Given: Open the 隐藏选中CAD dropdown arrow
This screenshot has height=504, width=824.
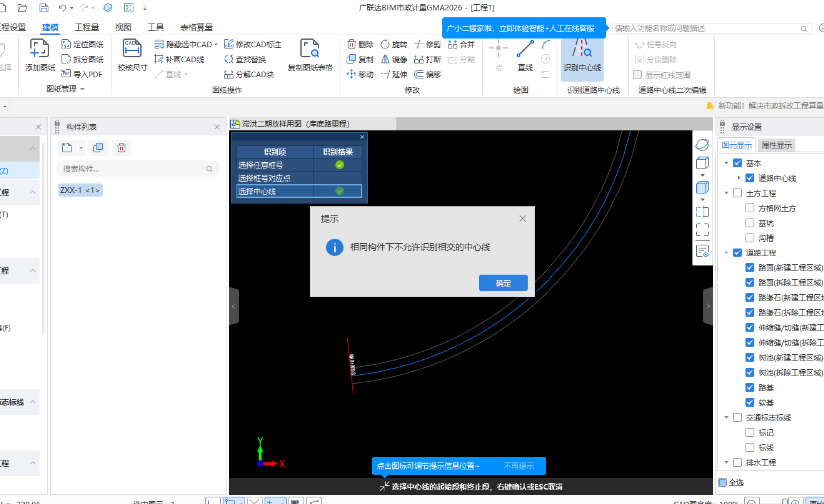Looking at the screenshot, I should [x=216, y=44].
